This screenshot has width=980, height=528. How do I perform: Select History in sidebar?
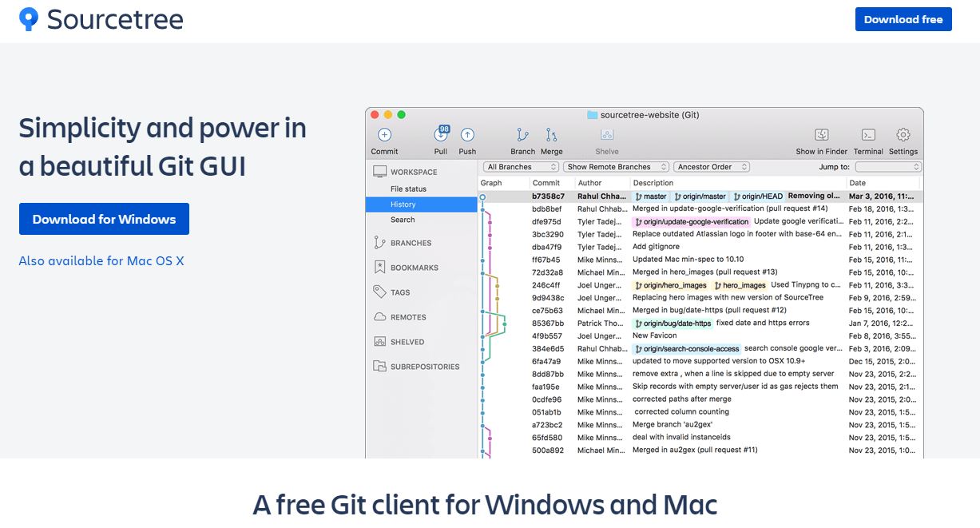422,204
